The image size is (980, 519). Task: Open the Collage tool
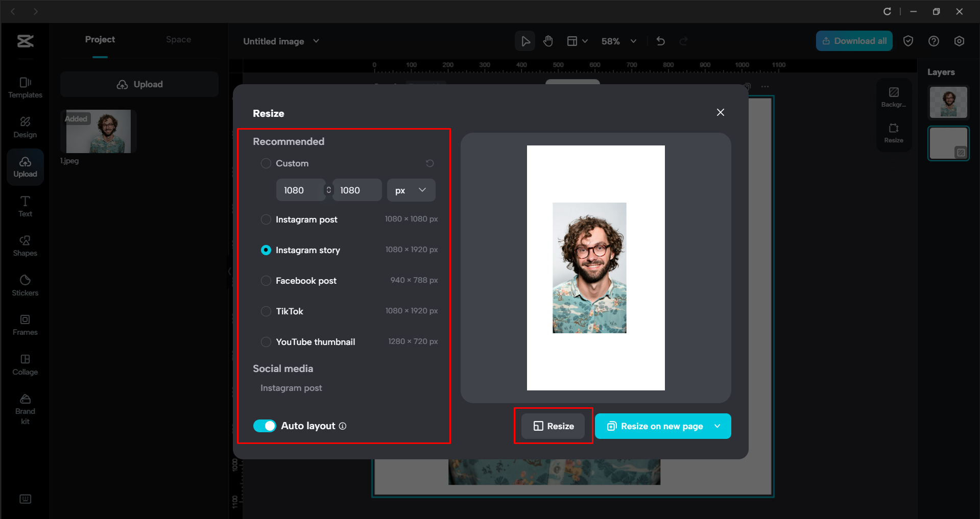coord(25,364)
